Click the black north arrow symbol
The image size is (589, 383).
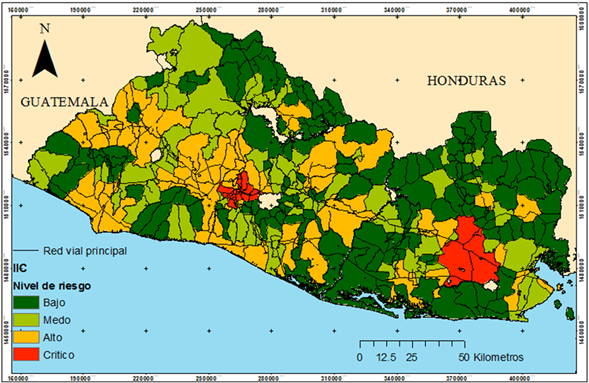45,59
